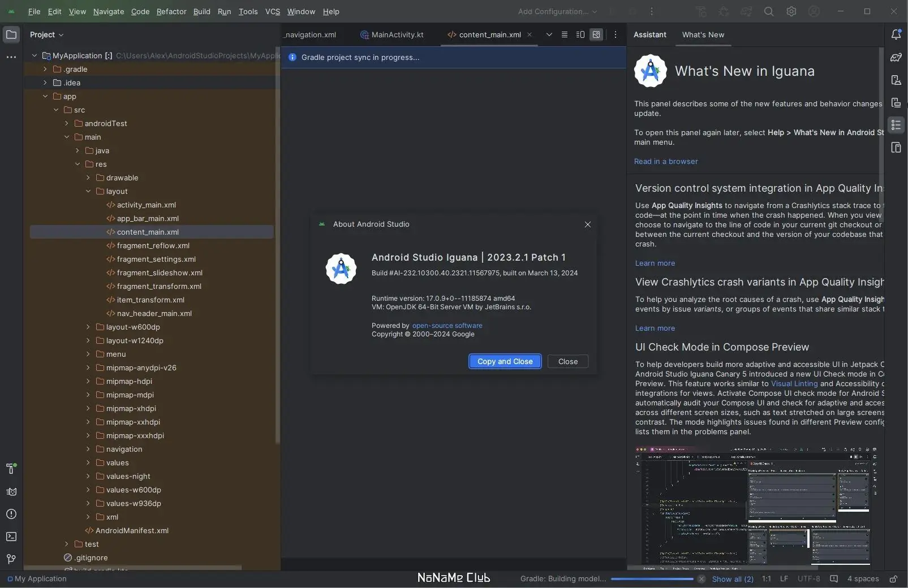Switch to MainActivity.kt editor tab

391,34
